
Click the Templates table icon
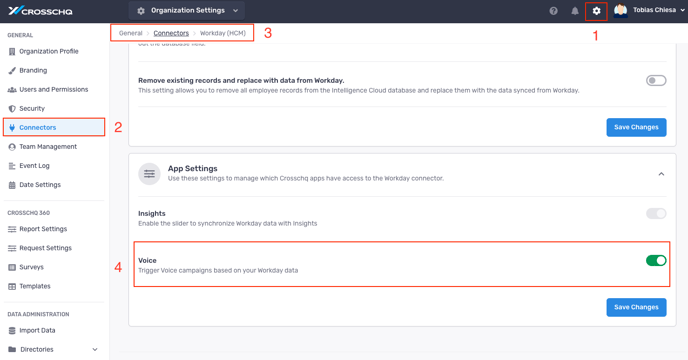click(12, 286)
